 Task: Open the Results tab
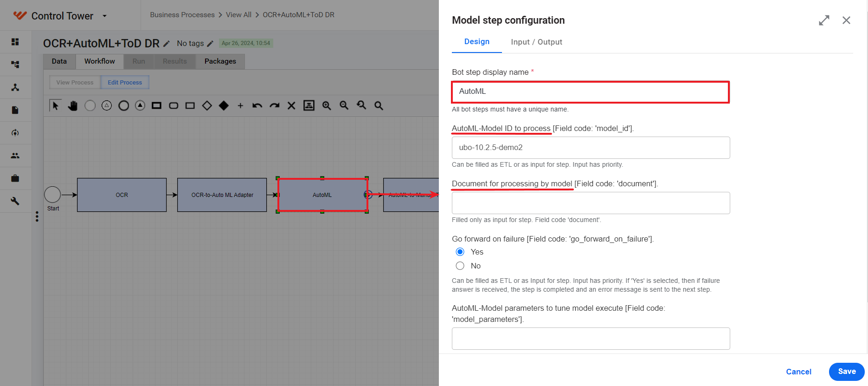pos(175,61)
